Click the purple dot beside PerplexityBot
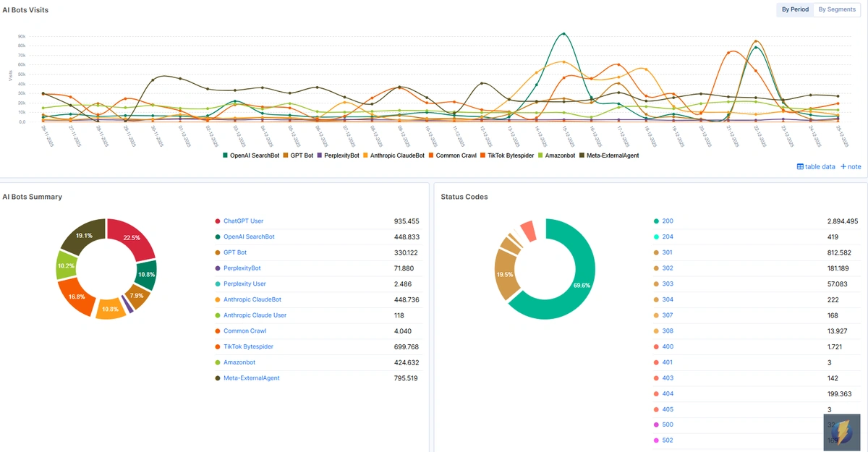 217,268
